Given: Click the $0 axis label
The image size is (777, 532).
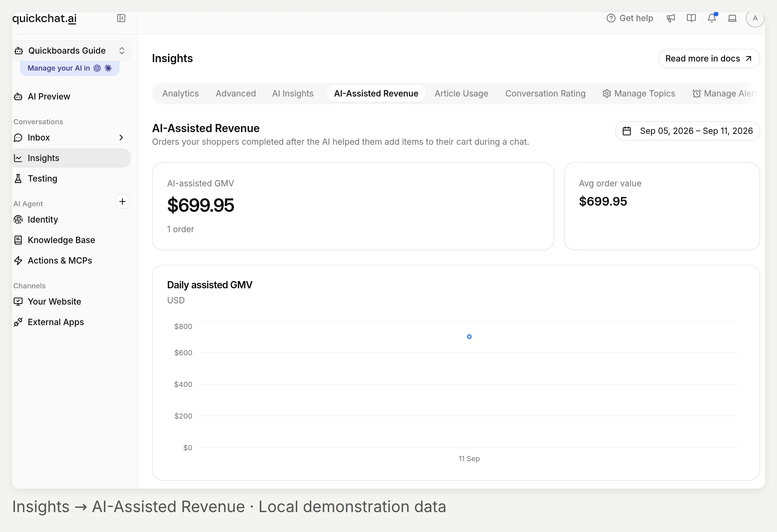Looking at the screenshot, I should point(188,448).
